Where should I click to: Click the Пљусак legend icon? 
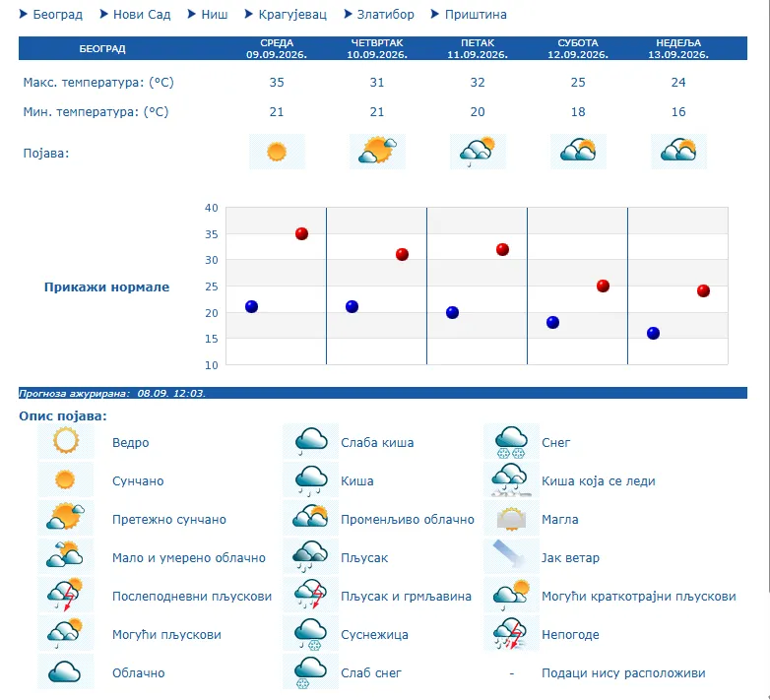pyautogui.click(x=311, y=556)
